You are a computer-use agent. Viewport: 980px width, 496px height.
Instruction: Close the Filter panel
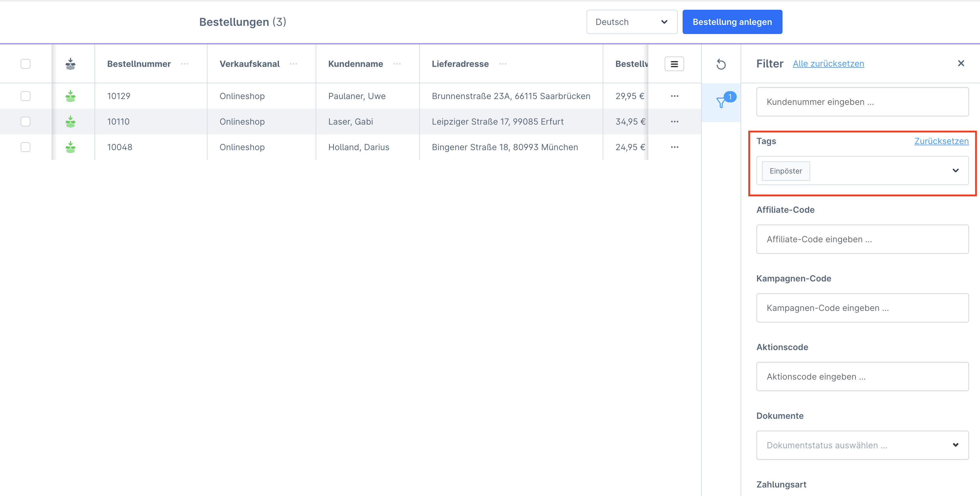point(961,63)
